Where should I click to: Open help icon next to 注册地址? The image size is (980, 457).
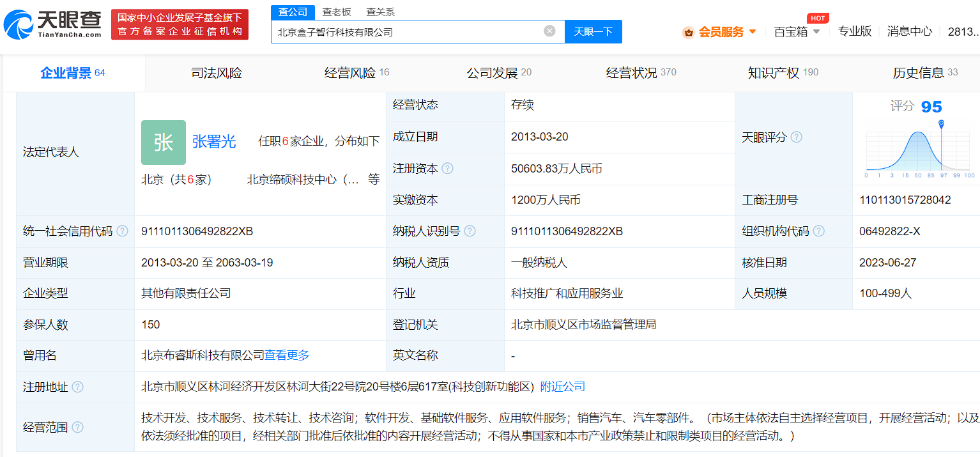(77, 387)
